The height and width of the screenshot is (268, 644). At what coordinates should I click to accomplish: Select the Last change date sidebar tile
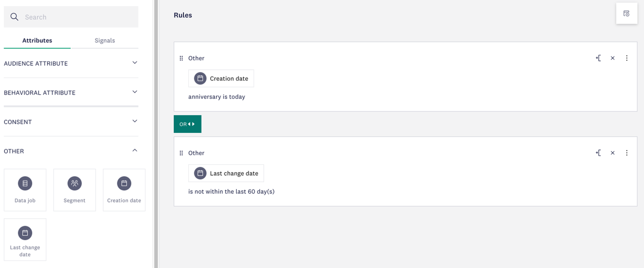tap(25, 239)
